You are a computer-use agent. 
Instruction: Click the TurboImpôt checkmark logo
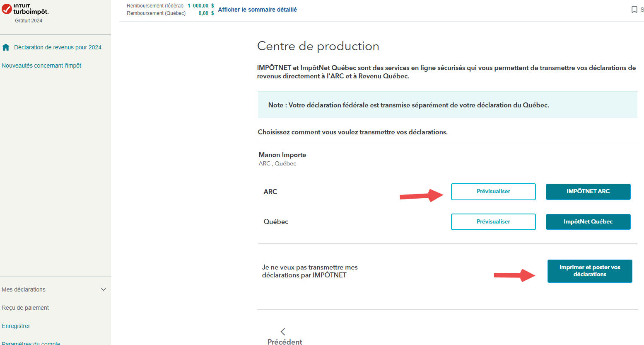[x=7, y=9]
